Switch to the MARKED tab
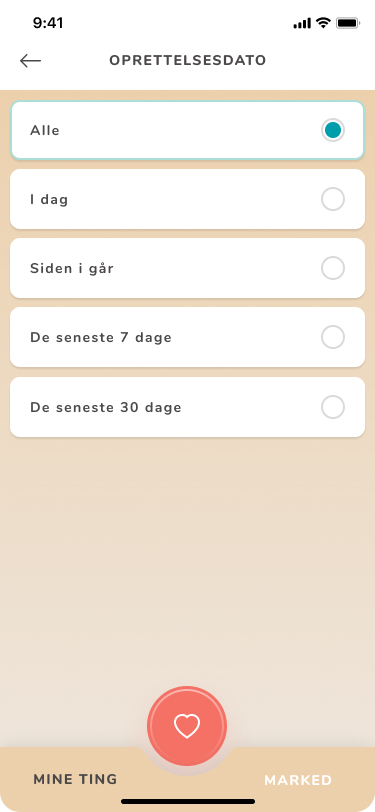The image size is (375, 812). coord(298,780)
